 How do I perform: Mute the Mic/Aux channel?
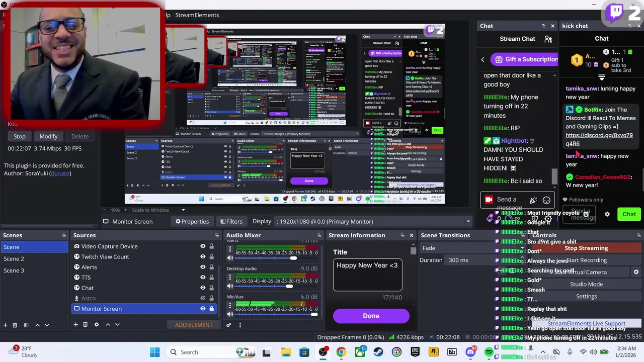230,314
